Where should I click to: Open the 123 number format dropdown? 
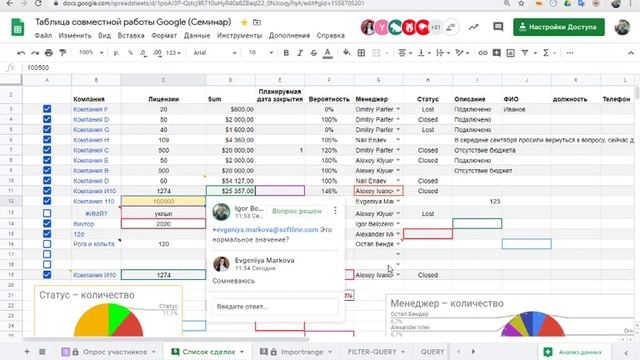pyautogui.click(x=173, y=53)
